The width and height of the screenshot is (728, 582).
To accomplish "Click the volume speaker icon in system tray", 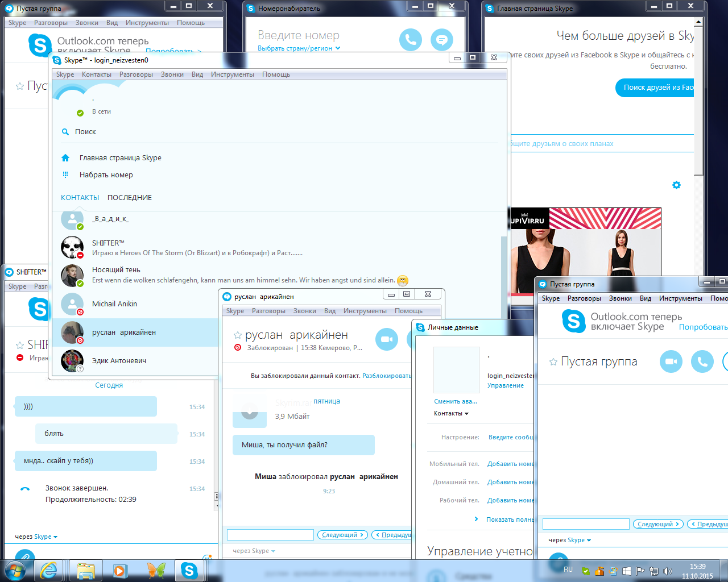I will point(668,571).
